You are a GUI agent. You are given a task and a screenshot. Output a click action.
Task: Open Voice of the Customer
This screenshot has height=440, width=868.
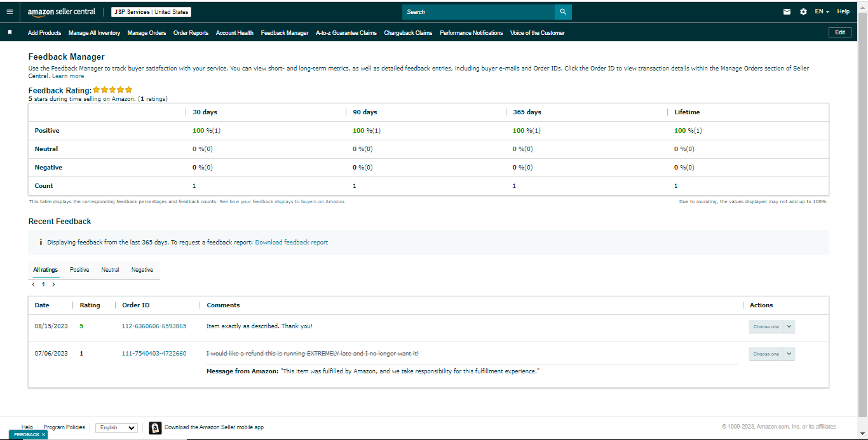point(537,33)
